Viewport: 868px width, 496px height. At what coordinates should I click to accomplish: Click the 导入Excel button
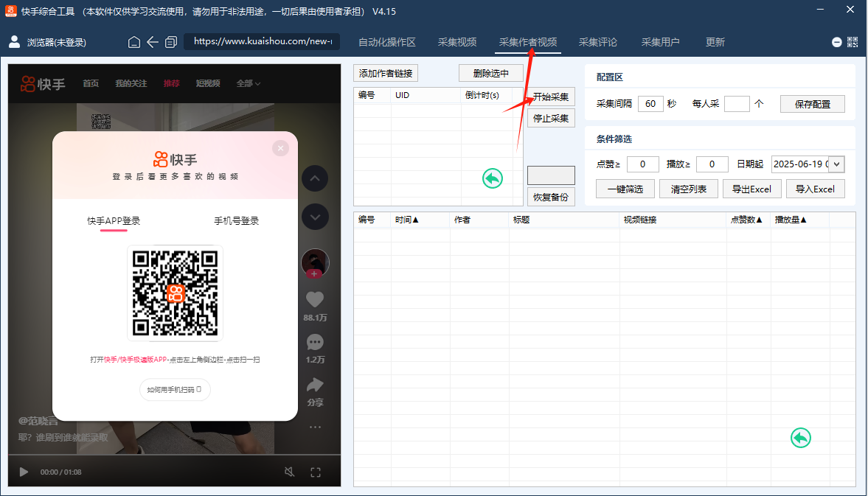pyautogui.click(x=815, y=189)
